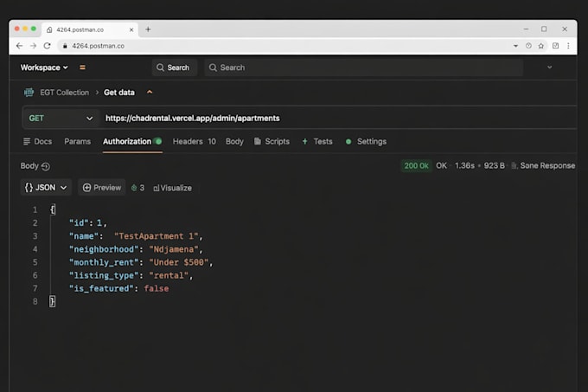Click the "neighborhood" key

coord(104,249)
